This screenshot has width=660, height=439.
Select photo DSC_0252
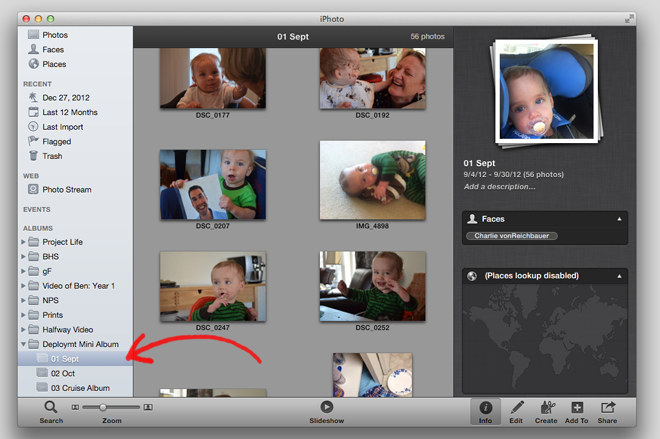coord(373,286)
